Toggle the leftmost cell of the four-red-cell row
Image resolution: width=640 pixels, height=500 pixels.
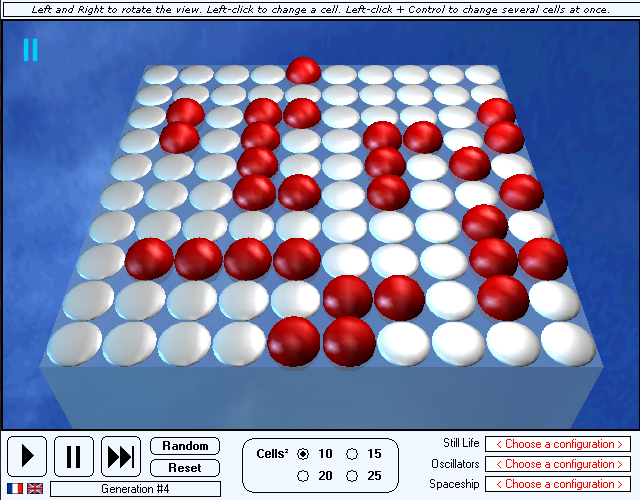tap(149, 259)
